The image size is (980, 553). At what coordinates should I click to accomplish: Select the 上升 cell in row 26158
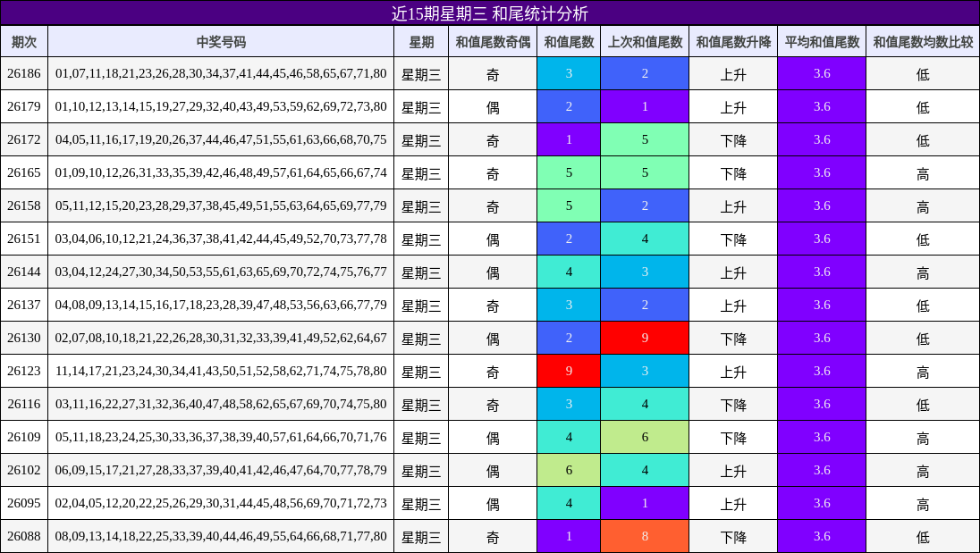click(734, 206)
